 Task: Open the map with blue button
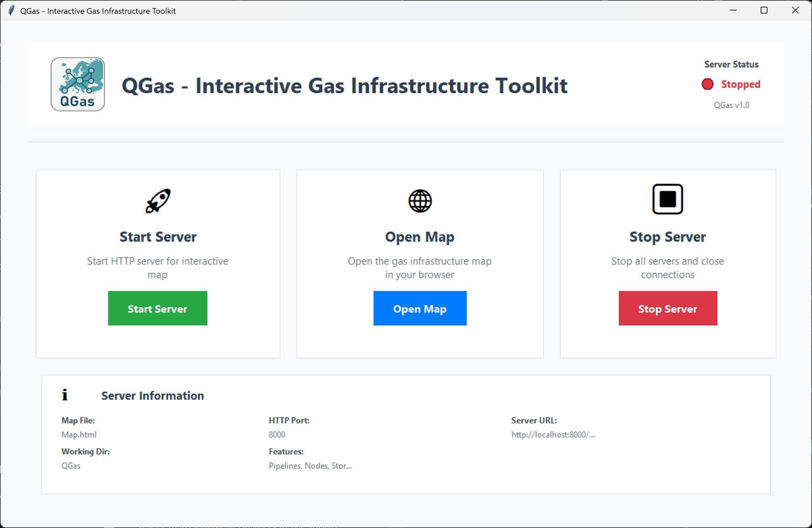click(x=420, y=308)
